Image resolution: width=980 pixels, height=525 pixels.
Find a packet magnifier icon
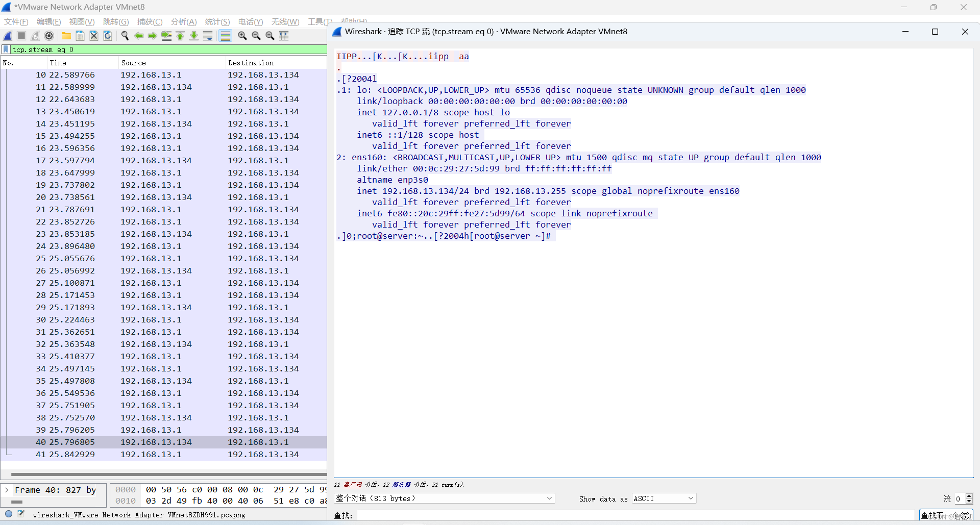click(125, 36)
